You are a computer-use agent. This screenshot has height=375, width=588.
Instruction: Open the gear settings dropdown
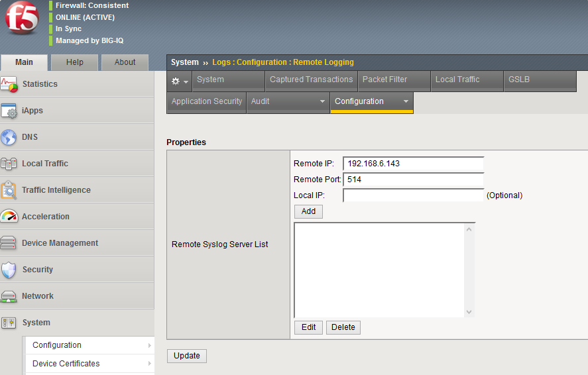point(180,81)
